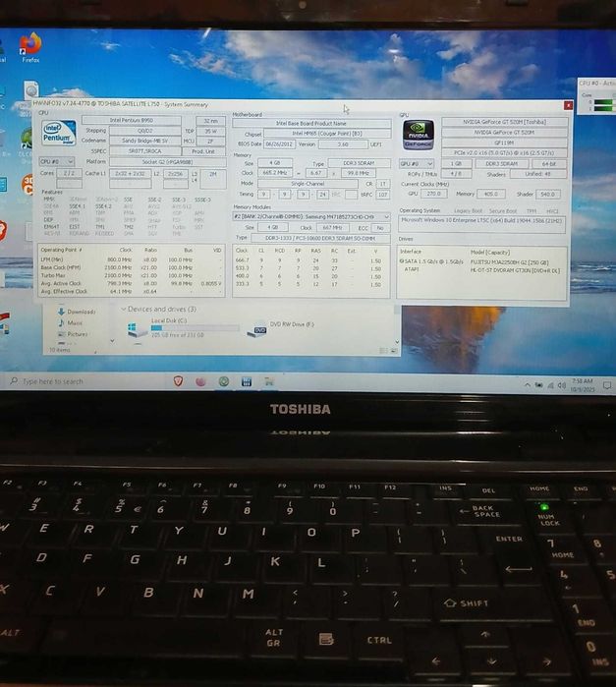This screenshot has width=616, height=687.
Task: Click the Secure Boot indicator label
Action: (502, 210)
